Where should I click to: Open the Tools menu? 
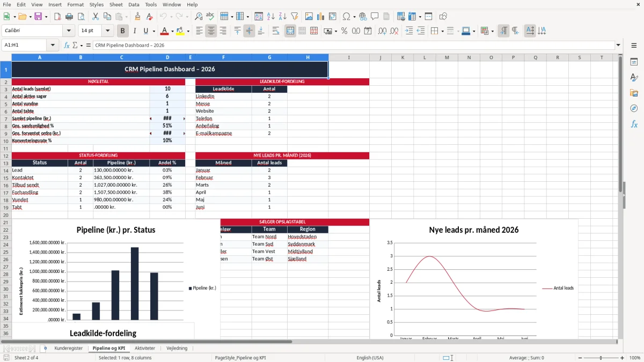(151, 4)
